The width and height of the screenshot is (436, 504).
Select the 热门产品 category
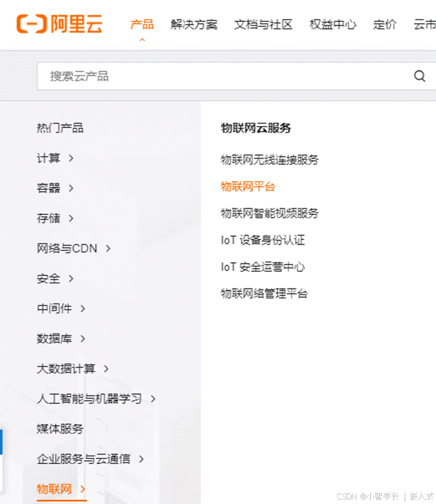pos(60,128)
